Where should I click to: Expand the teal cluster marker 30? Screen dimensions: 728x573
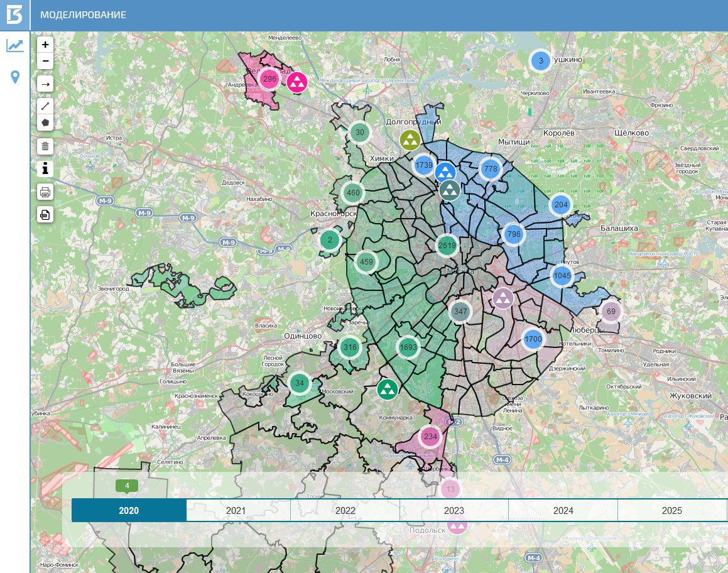pyautogui.click(x=360, y=133)
